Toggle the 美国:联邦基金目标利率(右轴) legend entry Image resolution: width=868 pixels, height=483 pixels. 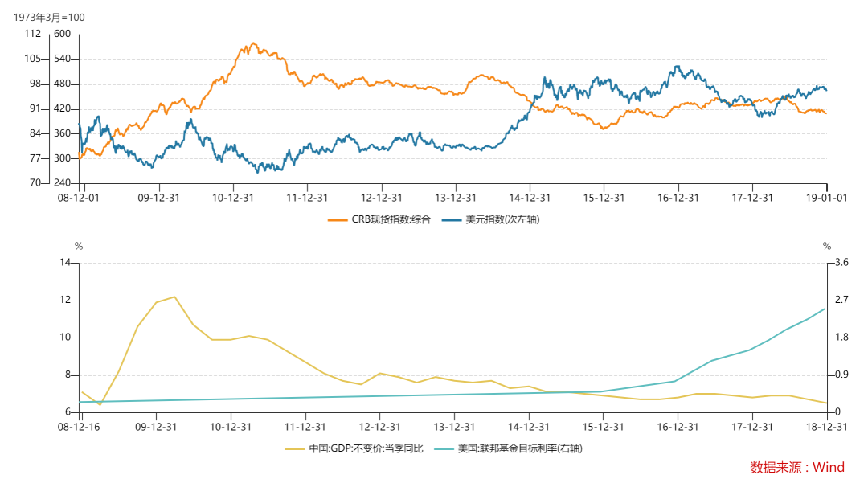[519, 448]
